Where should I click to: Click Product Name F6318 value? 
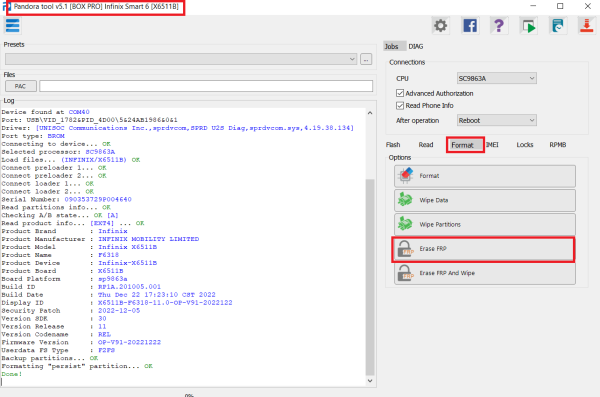click(x=109, y=255)
